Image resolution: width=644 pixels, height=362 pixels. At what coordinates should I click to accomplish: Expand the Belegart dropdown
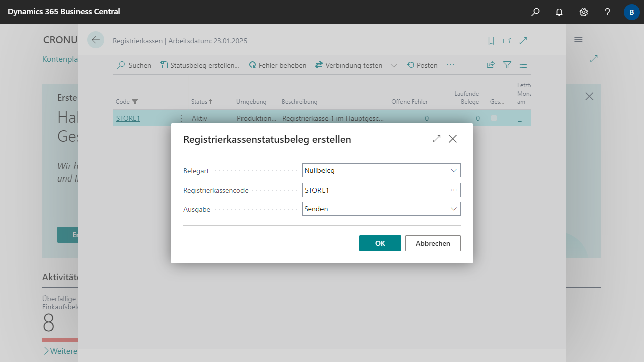point(454,170)
